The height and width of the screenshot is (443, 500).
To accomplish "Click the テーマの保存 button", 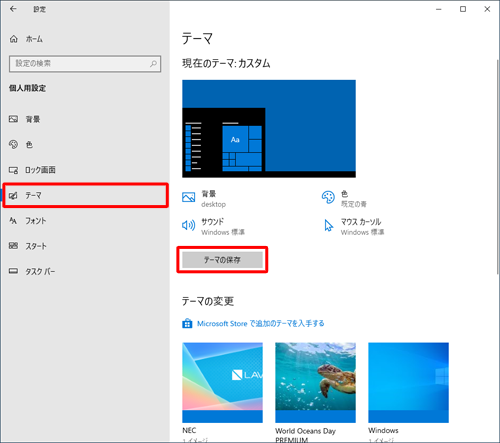I will tap(222, 260).
